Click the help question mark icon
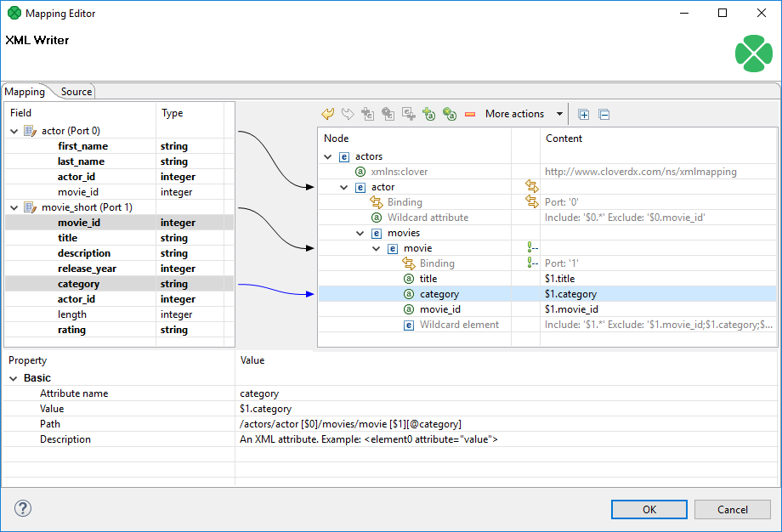782x532 pixels. 23,508
